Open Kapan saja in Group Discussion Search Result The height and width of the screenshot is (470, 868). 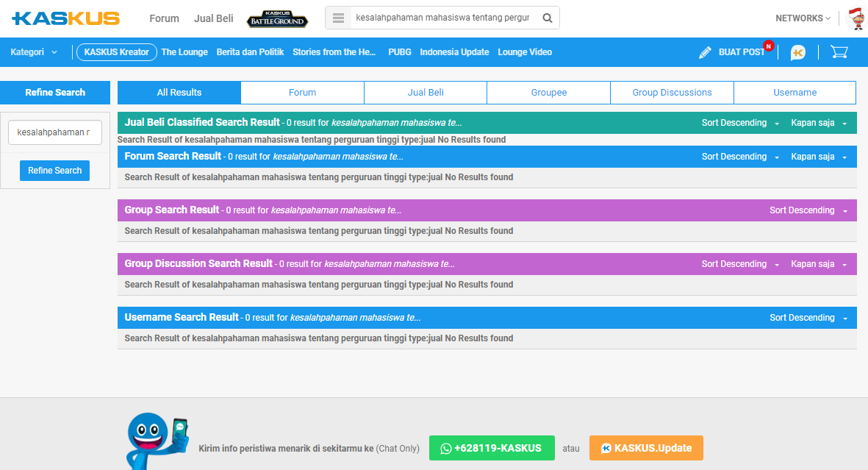tap(819, 264)
